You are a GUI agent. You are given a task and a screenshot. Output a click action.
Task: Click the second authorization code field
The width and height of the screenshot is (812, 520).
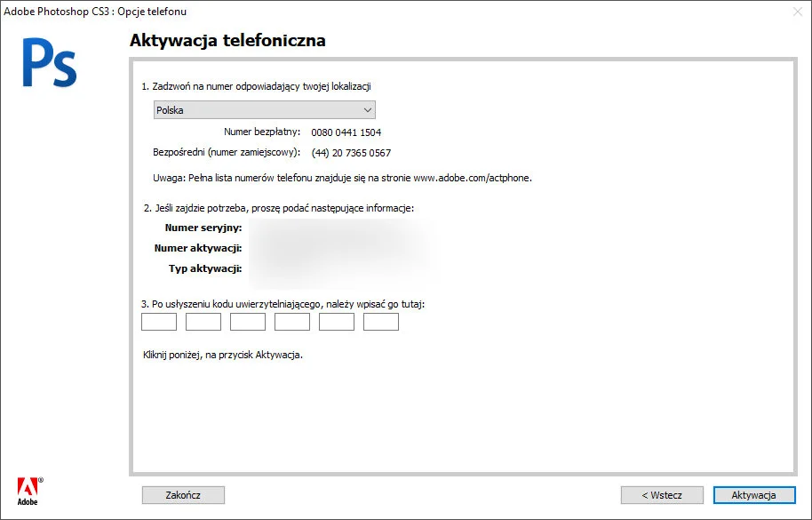point(203,322)
